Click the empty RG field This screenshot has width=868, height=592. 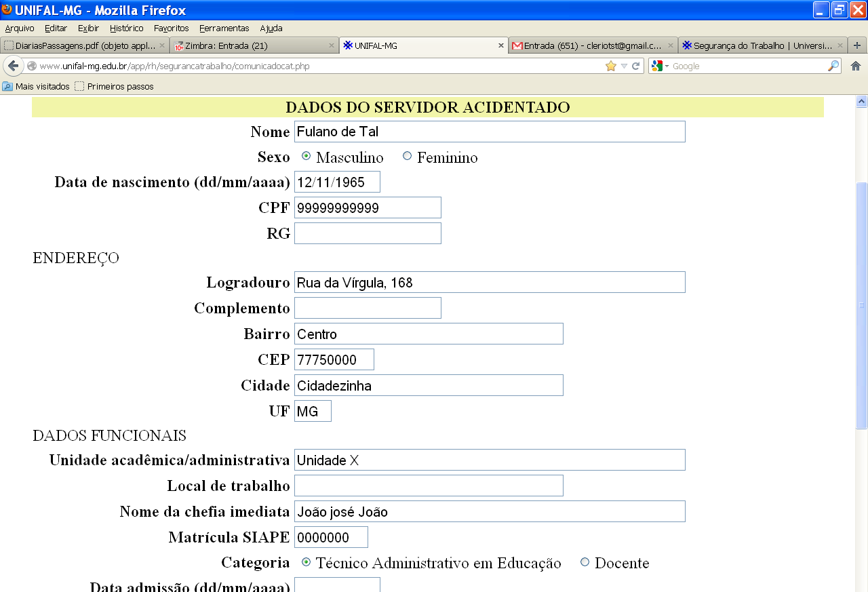(368, 233)
